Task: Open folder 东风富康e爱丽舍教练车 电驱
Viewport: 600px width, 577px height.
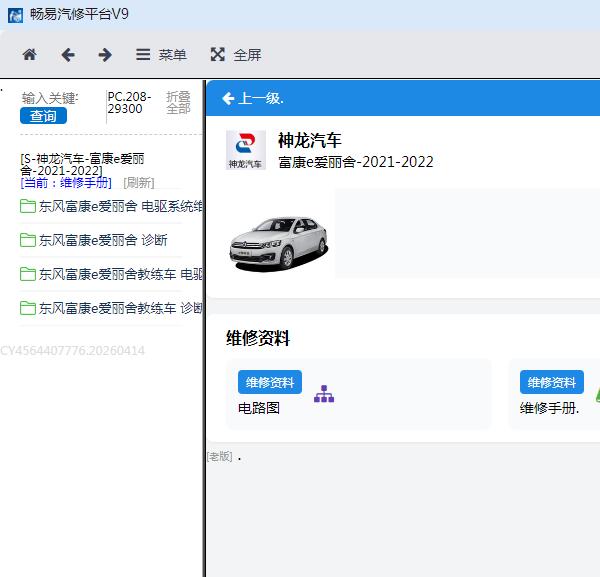Action: [111, 274]
